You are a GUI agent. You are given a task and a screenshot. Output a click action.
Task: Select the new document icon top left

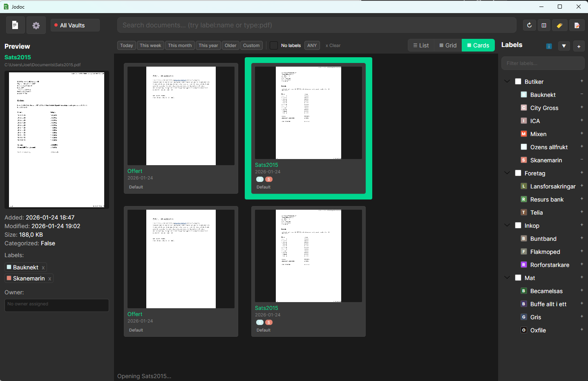[15, 25]
